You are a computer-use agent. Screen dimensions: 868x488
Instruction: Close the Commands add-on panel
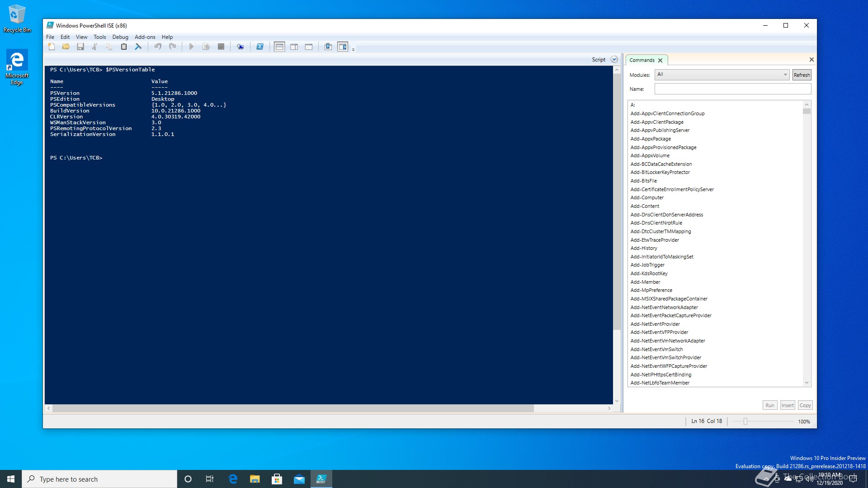coord(811,60)
